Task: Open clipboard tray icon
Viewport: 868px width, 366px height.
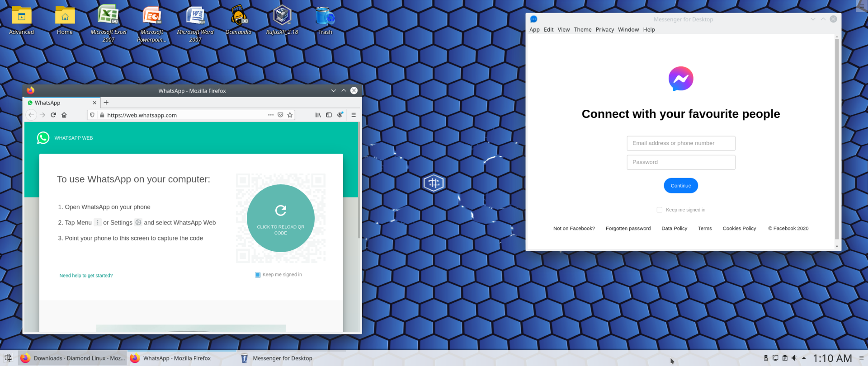Action: [785, 358]
